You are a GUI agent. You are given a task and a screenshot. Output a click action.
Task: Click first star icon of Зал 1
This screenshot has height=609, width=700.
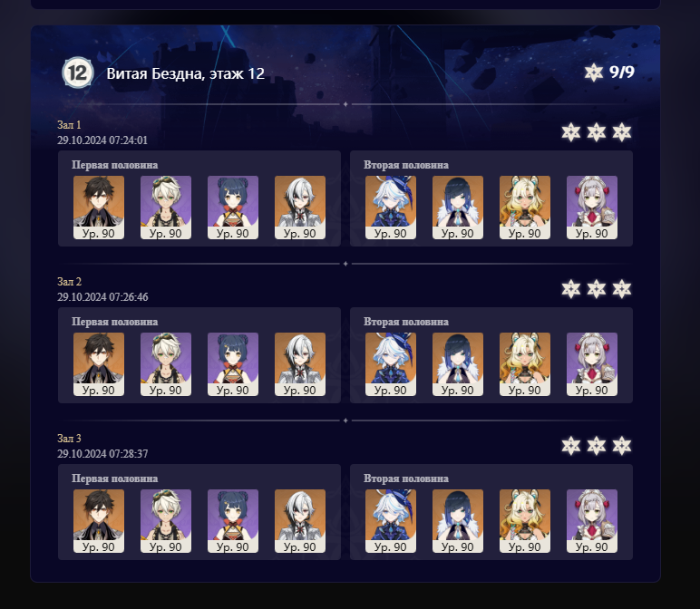[x=571, y=132]
